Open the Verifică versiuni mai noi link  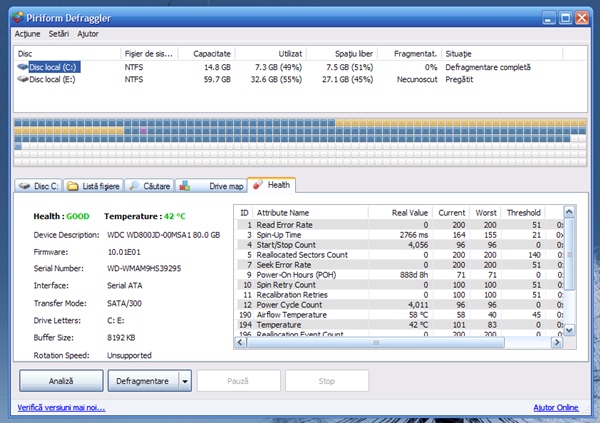pos(61,408)
